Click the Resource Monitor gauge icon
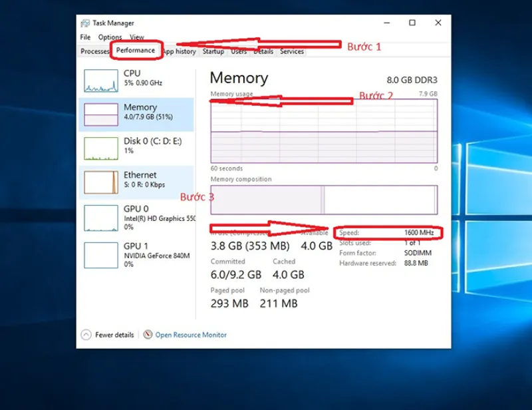The height and width of the screenshot is (410, 532). pyautogui.click(x=148, y=335)
